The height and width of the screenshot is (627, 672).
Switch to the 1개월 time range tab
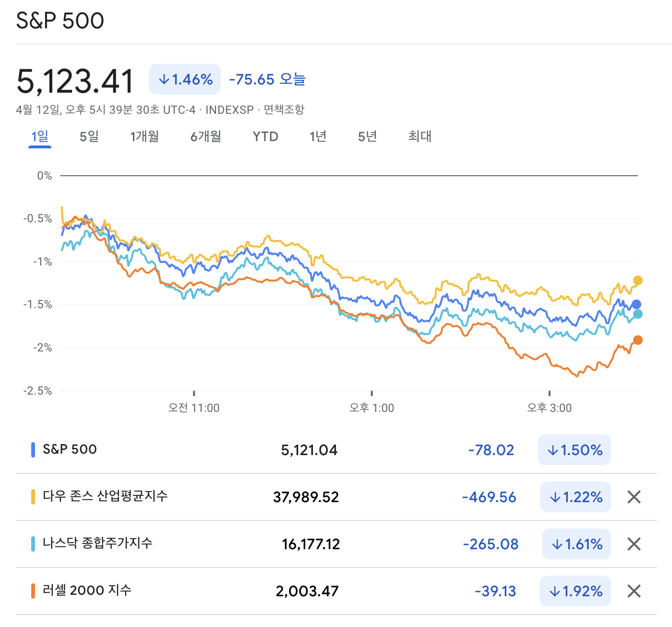tap(144, 136)
